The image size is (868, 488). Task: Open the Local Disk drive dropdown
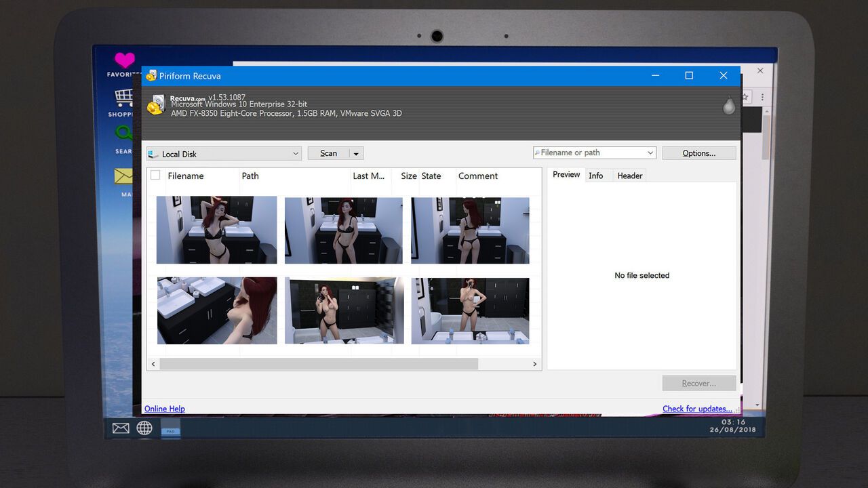[x=224, y=154]
